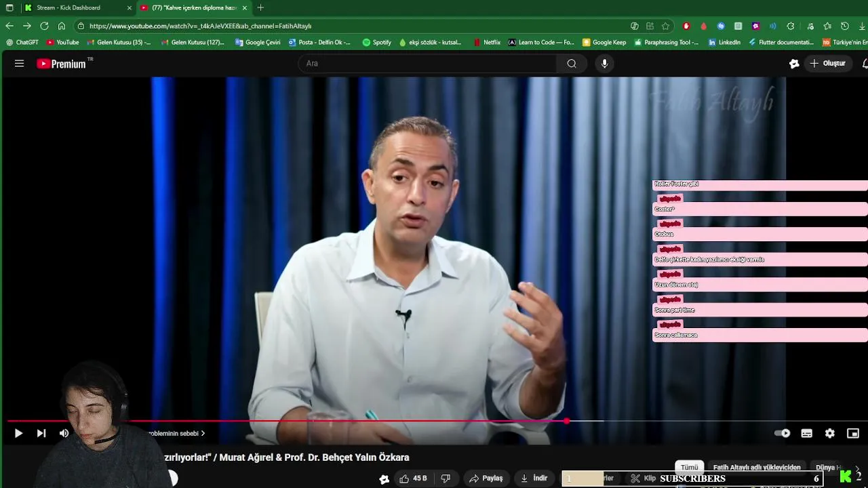Click the URL address bar

point(353,26)
